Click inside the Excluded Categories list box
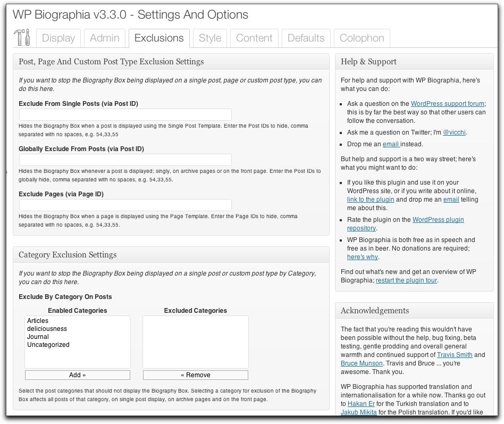 click(195, 342)
